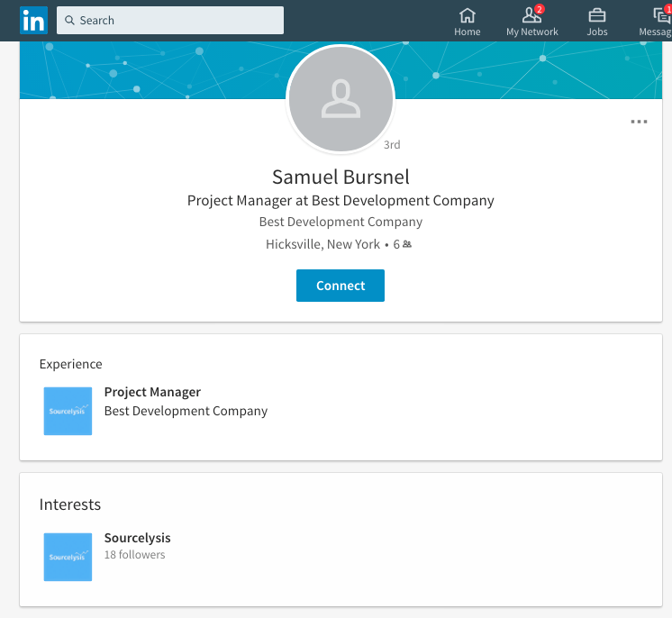The width and height of the screenshot is (672, 618).
Task: Click the Project Manager experience title
Action: pos(152,392)
